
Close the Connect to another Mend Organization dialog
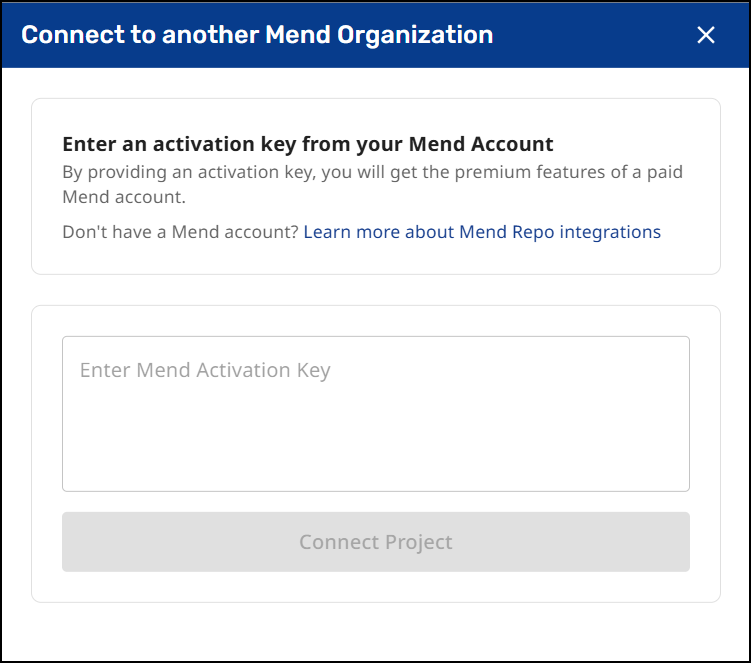click(x=706, y=35)
